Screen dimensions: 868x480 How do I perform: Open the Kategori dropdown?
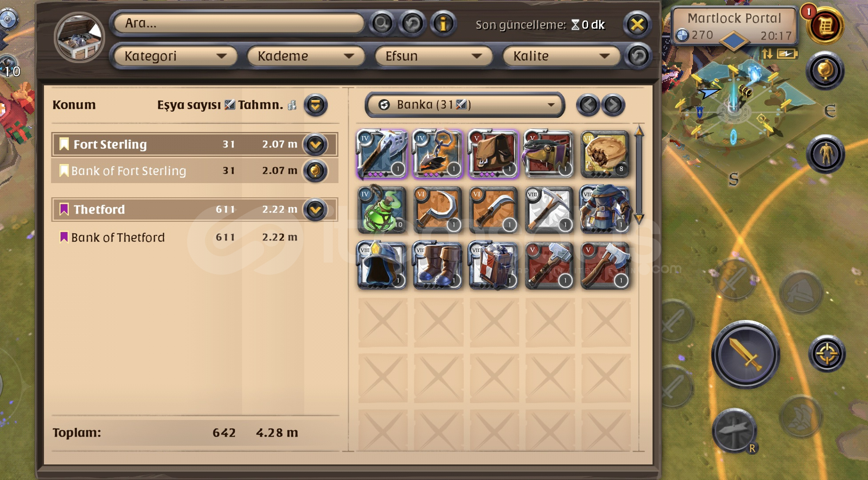[175, 56]
